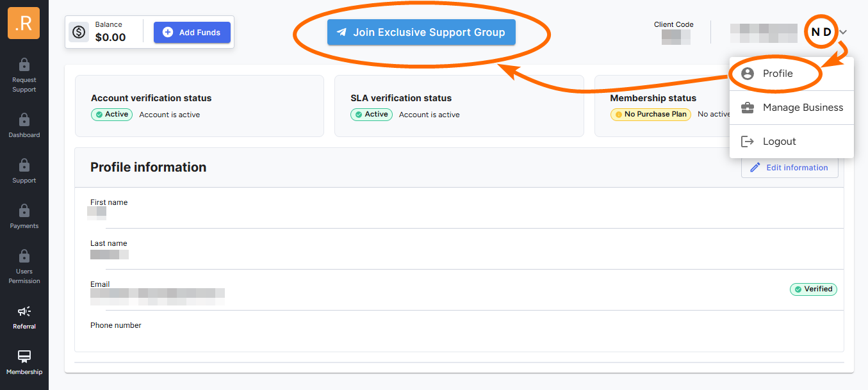Click the Profile information heading
Viewport: 868px width, 390px height.
click(148, 167)
